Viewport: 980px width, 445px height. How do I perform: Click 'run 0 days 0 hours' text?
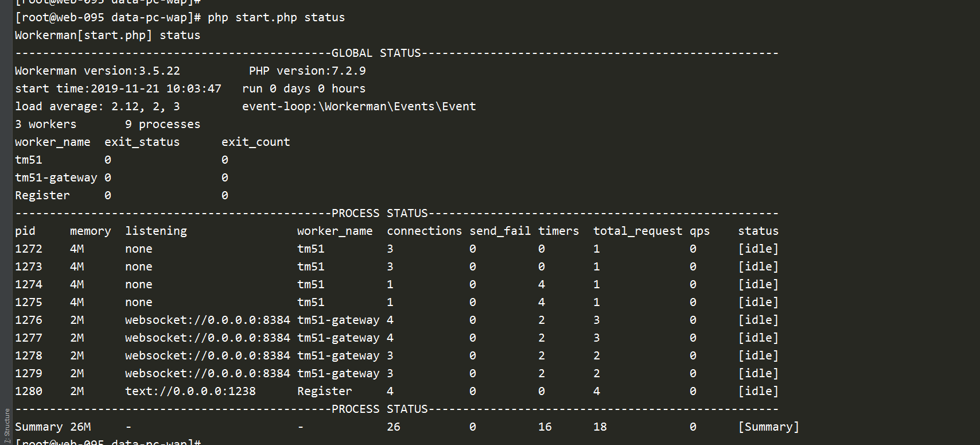coord(304,88)
